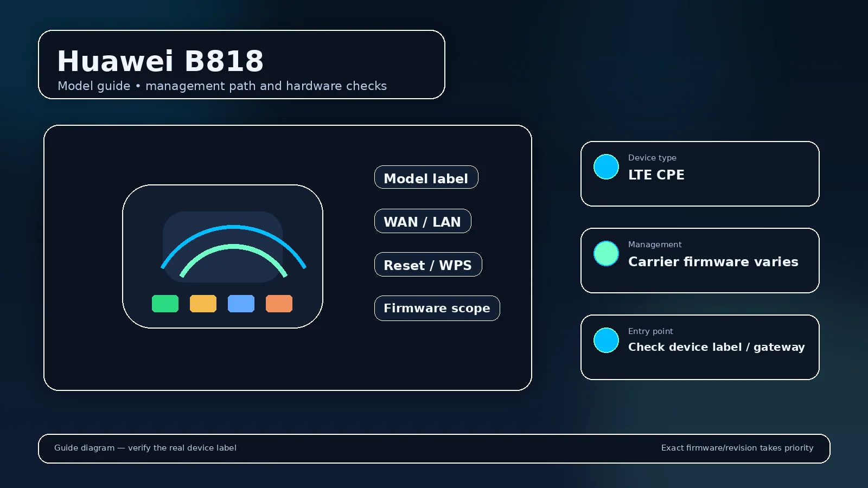Screen dimensions: 868x488
Task: Click the Carrier firmware varies text
Action: coord(713,261)
